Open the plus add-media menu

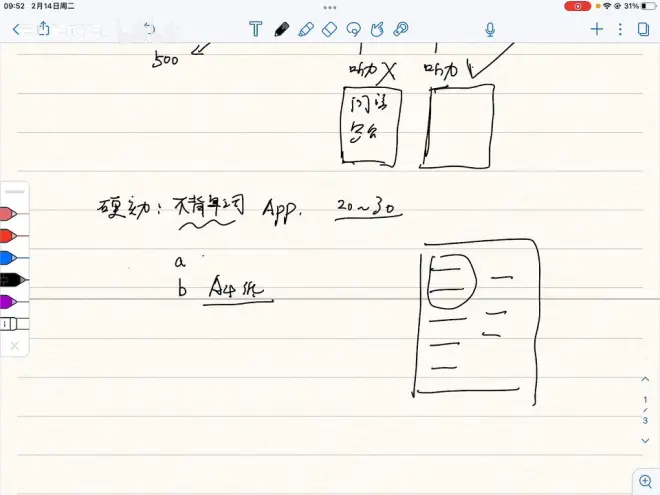coord(597,29)
